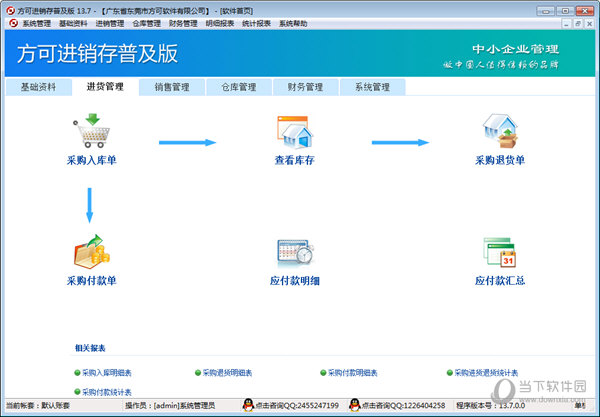Switch to the 仓库管理 tab

(x=239, y=87)
